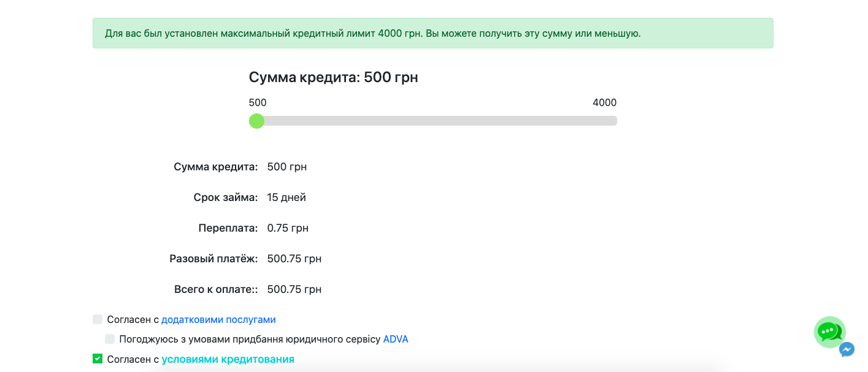This screenshot has height=372, width=868.
Task: Click the 'Срок займа:' label
Action: (225, 197)
